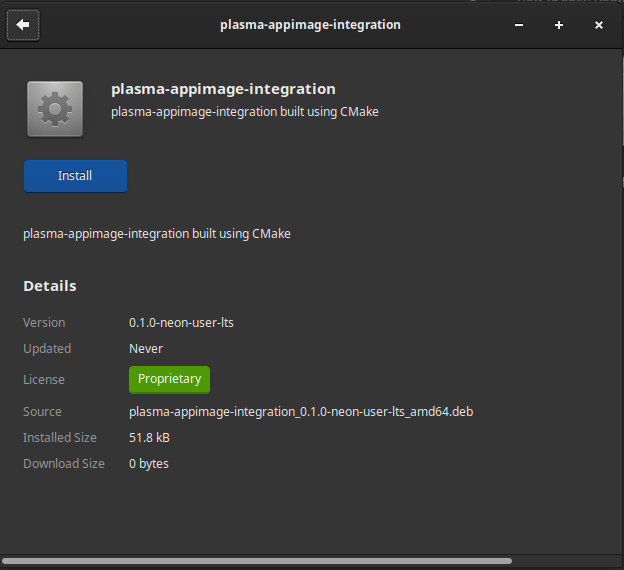Click the Download Size value 0 bytes
Image resolution: width=624 pixels, height=570 pixels.
(149, 464)
